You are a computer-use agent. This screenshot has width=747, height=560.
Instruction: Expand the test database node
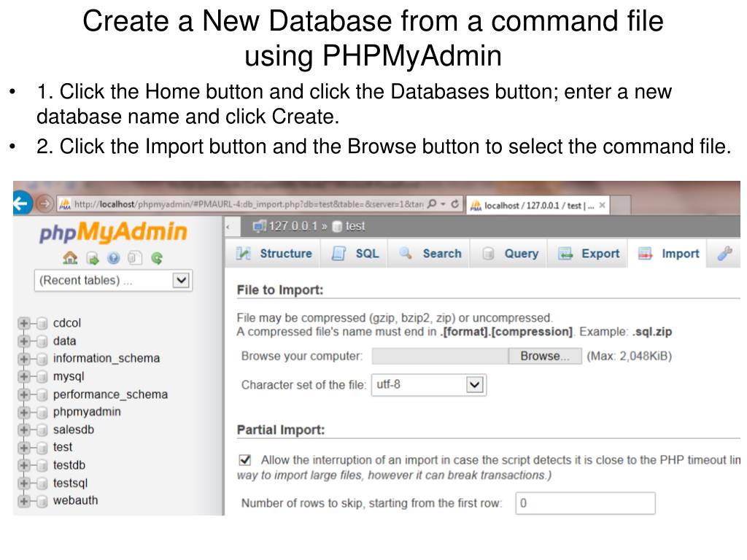(x=23, y=448)
